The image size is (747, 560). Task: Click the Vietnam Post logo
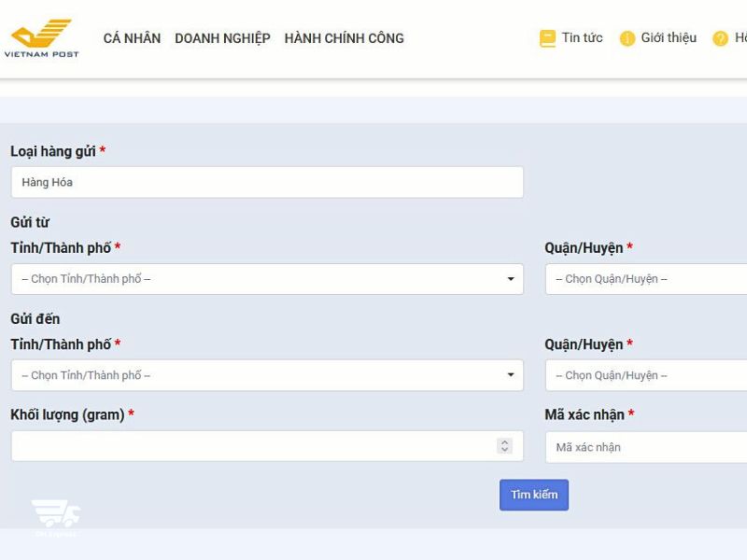point(41,38)
